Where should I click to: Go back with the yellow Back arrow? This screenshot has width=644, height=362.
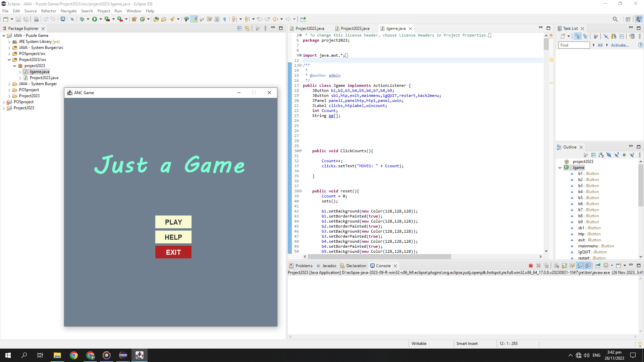[x=275, y=19]
